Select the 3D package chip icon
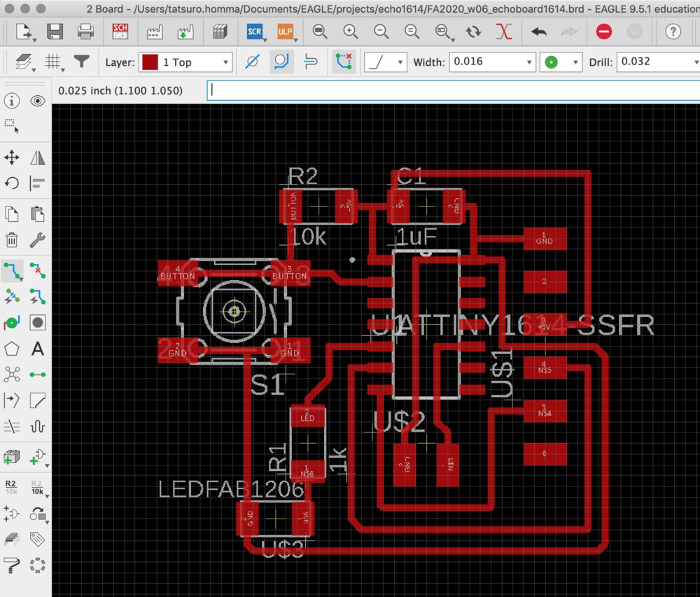700x597 pixels. [12, 539]
